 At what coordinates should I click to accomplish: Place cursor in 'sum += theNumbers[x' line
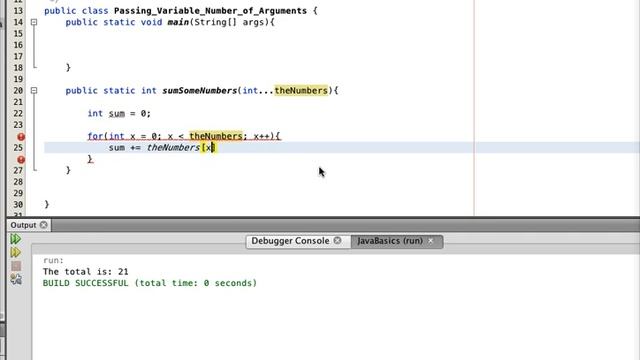point(162,148)
